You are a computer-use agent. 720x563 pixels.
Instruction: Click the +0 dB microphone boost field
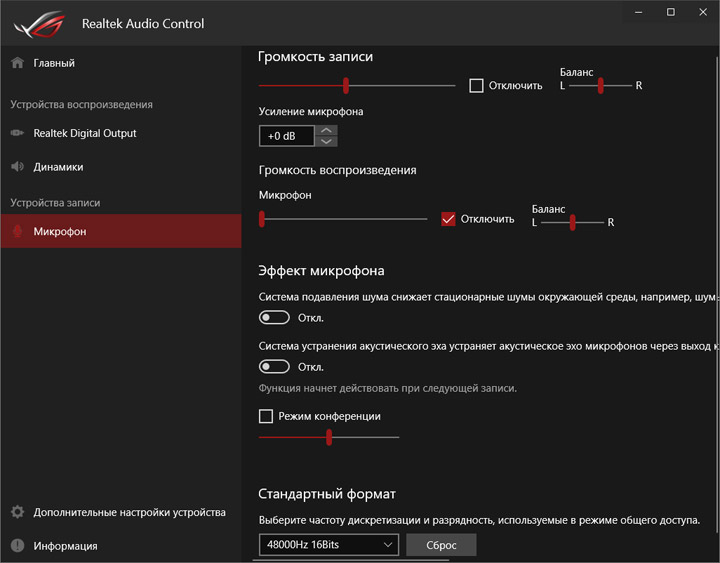(286, 136)
